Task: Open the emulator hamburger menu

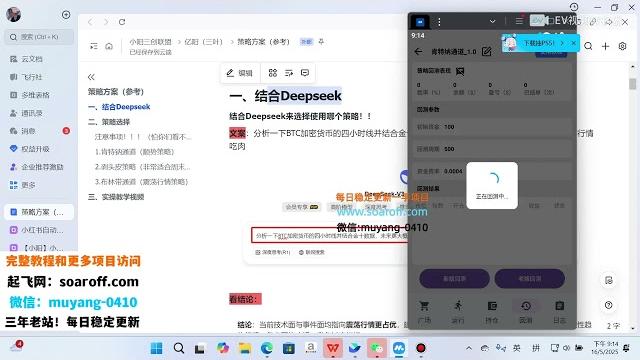Action: point(519,21)
